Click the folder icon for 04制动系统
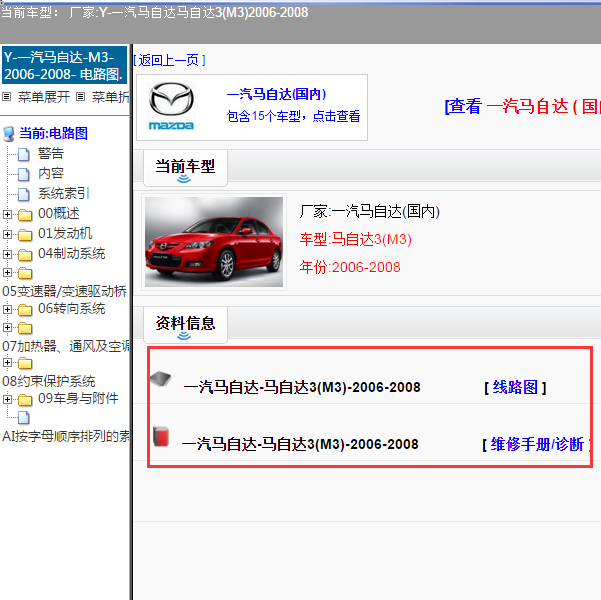This screenshot has height=600, width=601. 25,255
